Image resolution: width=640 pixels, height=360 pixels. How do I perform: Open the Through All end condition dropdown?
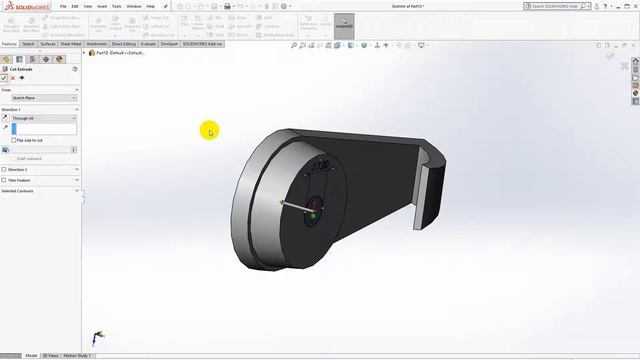click(44, 118)
